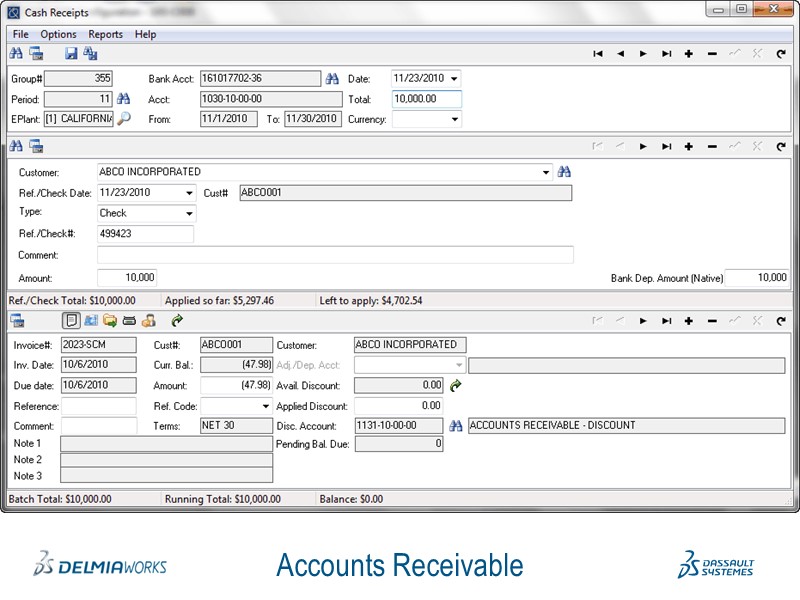Click the Ref./Check# field containing 499423
This screenshot has width=800, height=600.
pos(145,234)
